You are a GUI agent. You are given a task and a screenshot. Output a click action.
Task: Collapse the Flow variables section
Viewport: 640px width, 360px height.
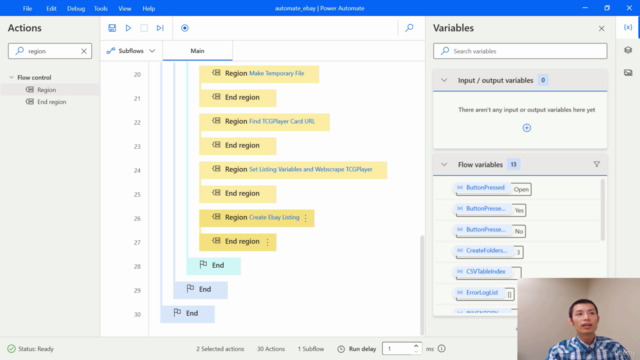pos(444,164)
